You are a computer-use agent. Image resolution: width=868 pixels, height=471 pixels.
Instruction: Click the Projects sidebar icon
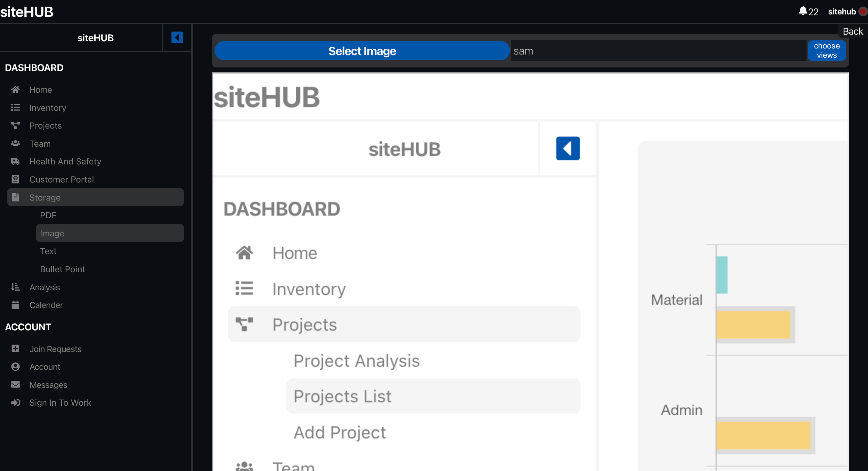pyautogui.click(x=16, y=125)
